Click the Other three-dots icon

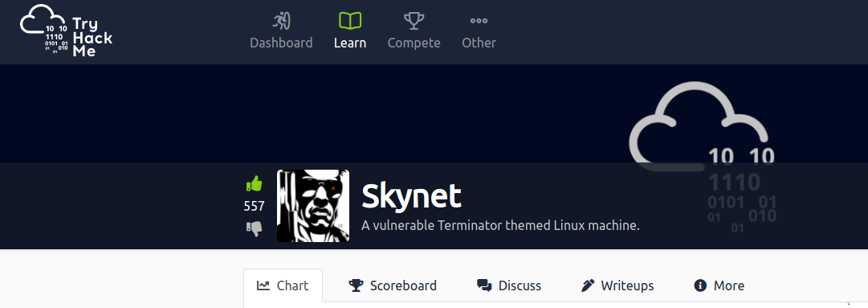479,21
